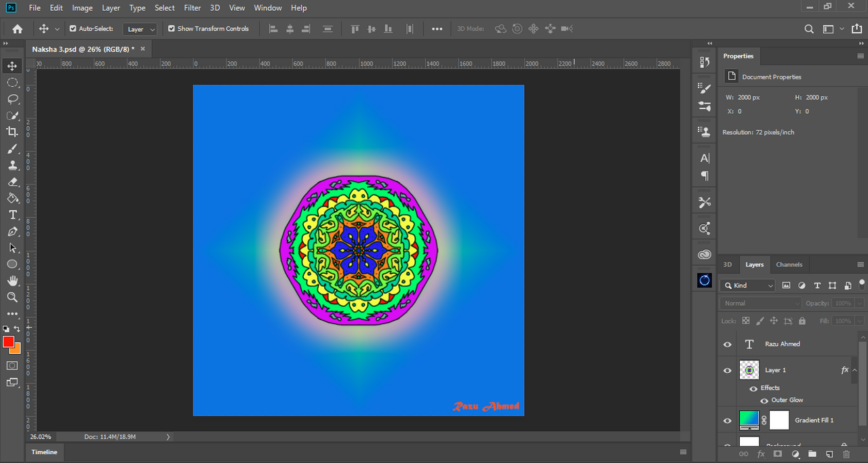Select the Horizontal Type tool
868x463 pixels.
coord(12,215)
